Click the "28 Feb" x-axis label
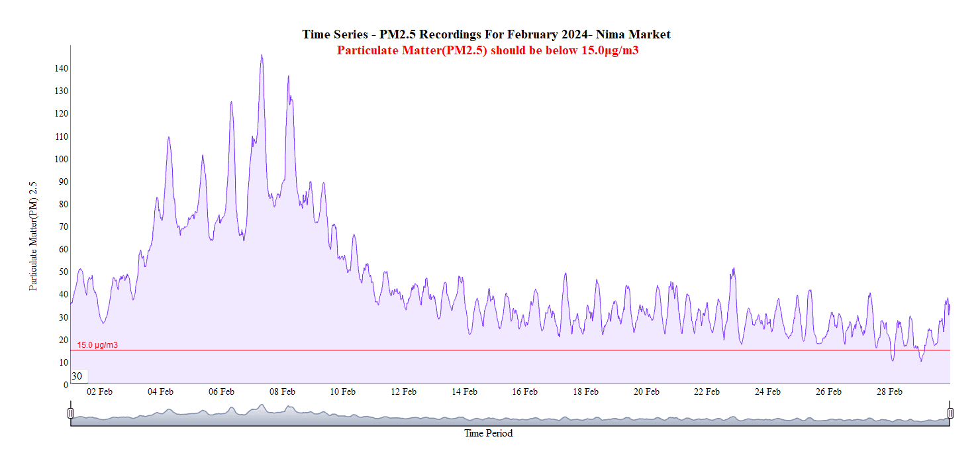This screenshot has height=465, width=980. [x=889, y=392]
